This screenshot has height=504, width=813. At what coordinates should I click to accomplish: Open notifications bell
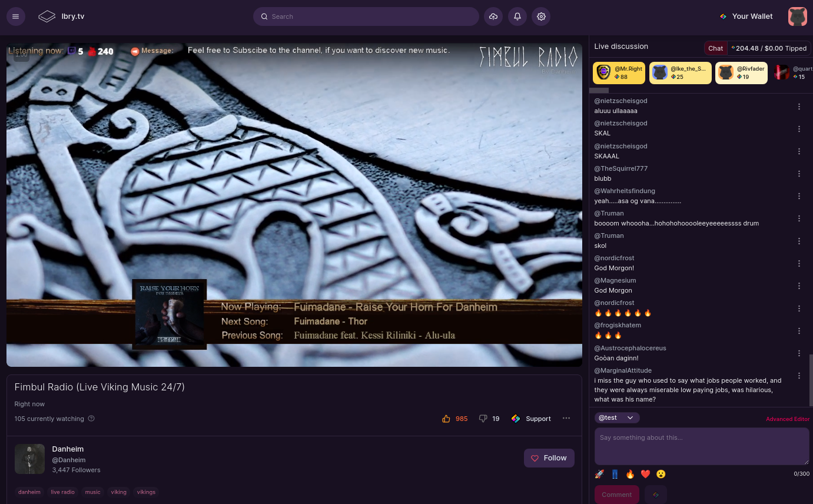click(x=517, y=16)
